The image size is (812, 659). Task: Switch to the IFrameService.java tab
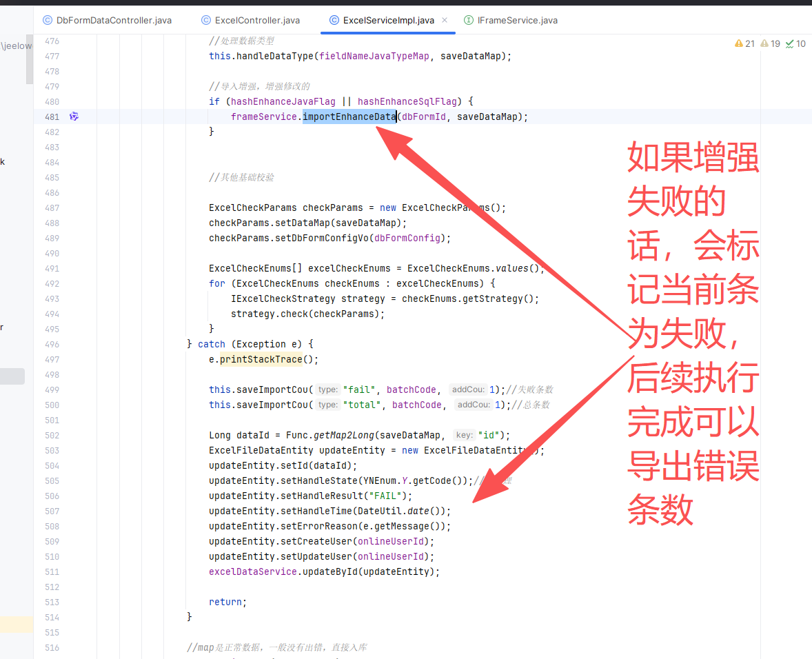point(517,20)
